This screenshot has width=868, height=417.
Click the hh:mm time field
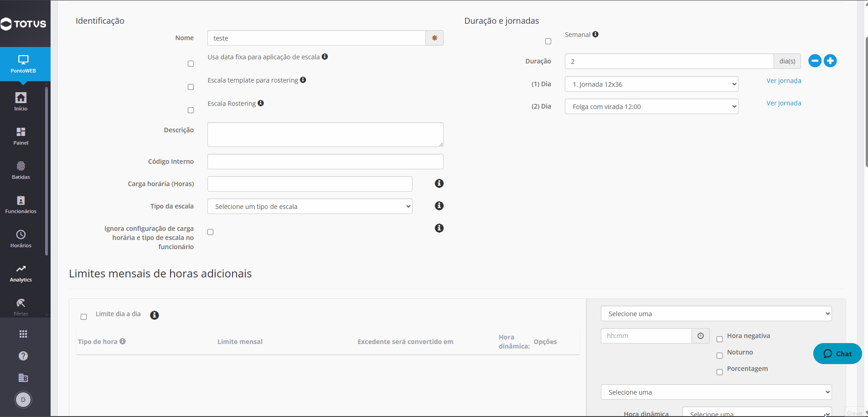[646, 336]
